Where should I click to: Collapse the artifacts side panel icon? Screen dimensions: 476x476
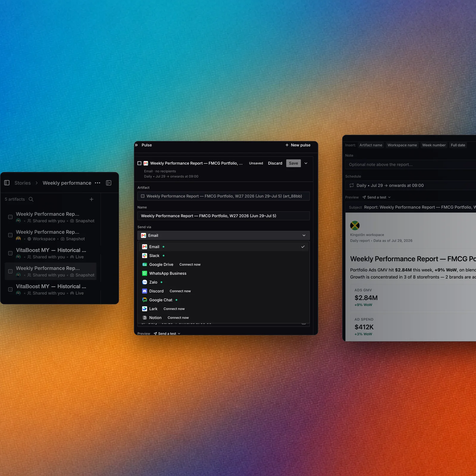coord(109,183)
